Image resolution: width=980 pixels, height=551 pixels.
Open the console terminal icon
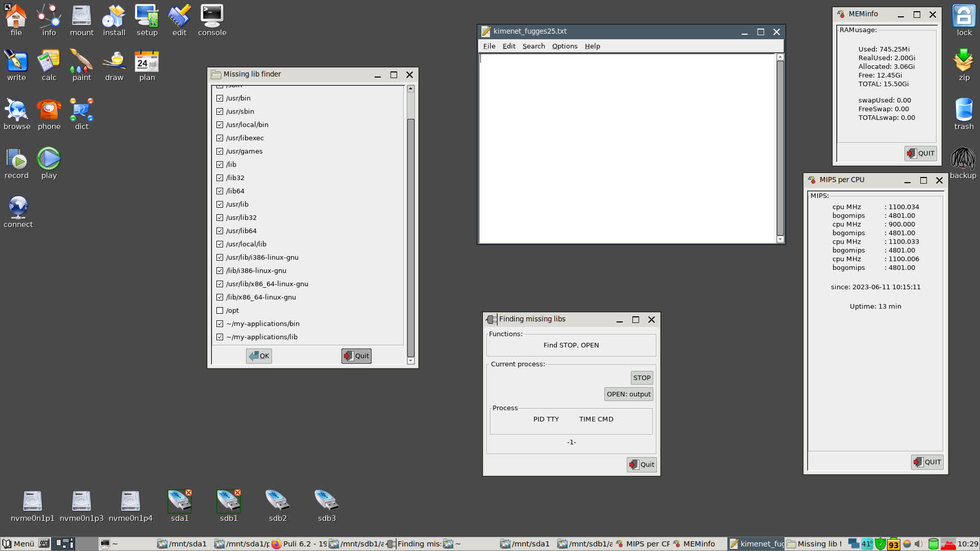pos(212,20)
